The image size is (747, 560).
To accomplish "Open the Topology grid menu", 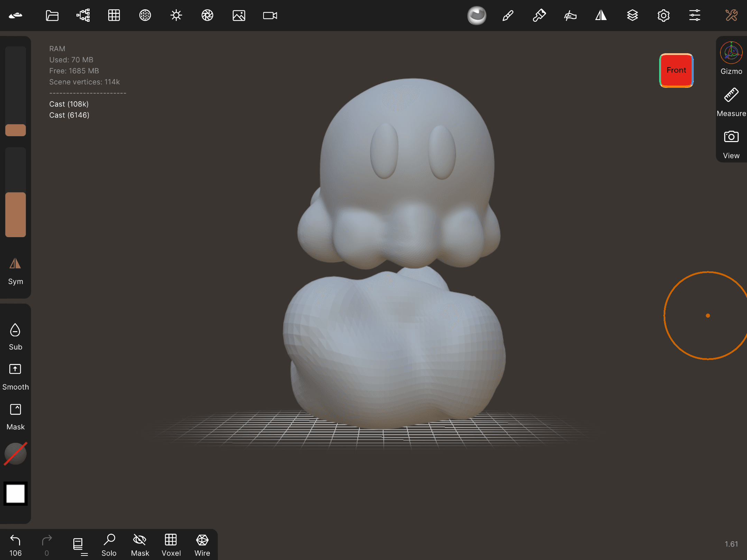I will coord(114,16).
